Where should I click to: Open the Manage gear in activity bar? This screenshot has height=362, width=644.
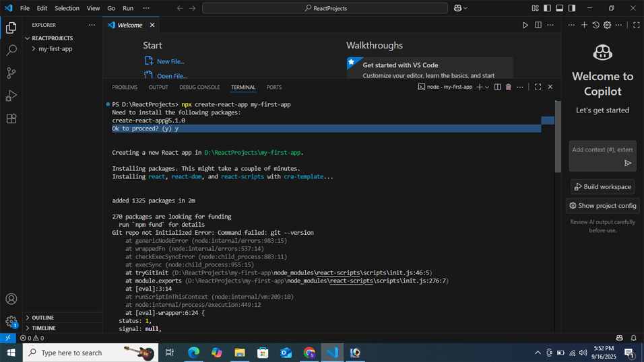tap(11, 322)
